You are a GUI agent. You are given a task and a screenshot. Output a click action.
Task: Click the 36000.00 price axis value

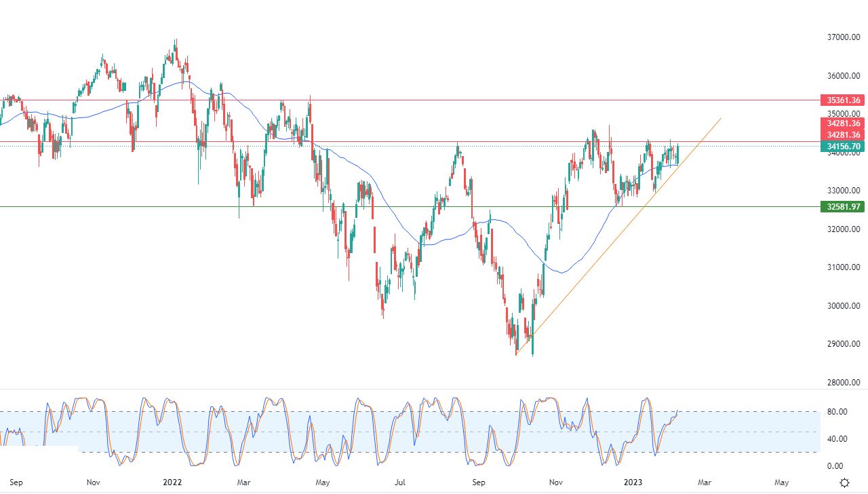click(844, 76)
